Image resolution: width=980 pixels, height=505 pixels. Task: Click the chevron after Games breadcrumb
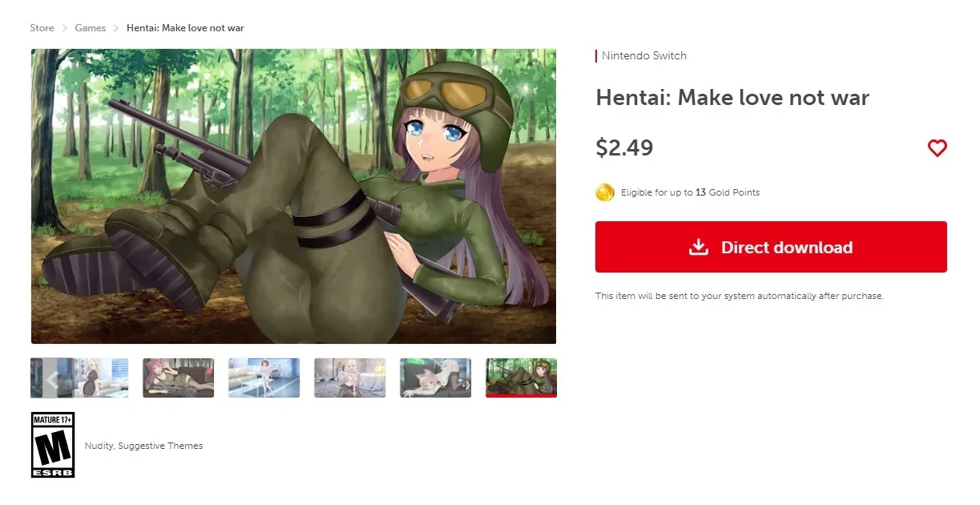coord(116,28)
